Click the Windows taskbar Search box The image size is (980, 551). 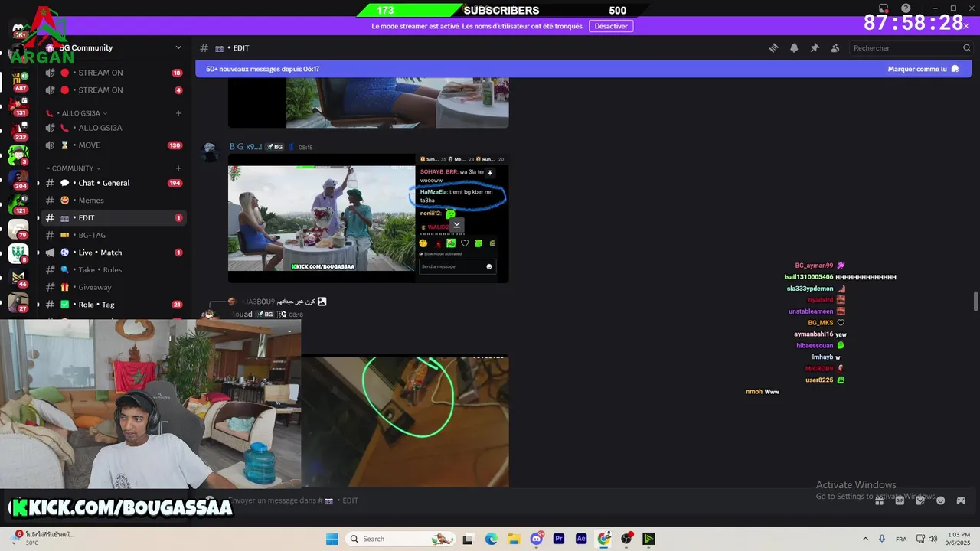401,539
